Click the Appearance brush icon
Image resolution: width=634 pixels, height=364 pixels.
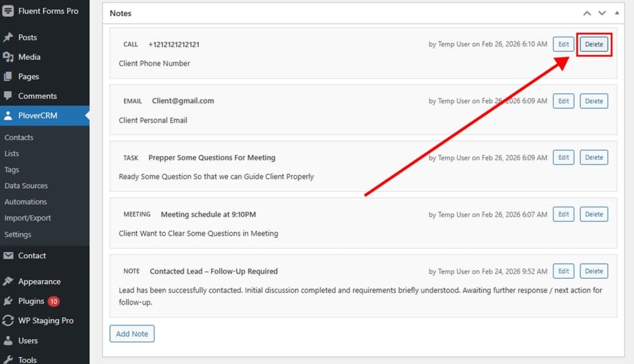pyautogui.click(x=8, y=282)
